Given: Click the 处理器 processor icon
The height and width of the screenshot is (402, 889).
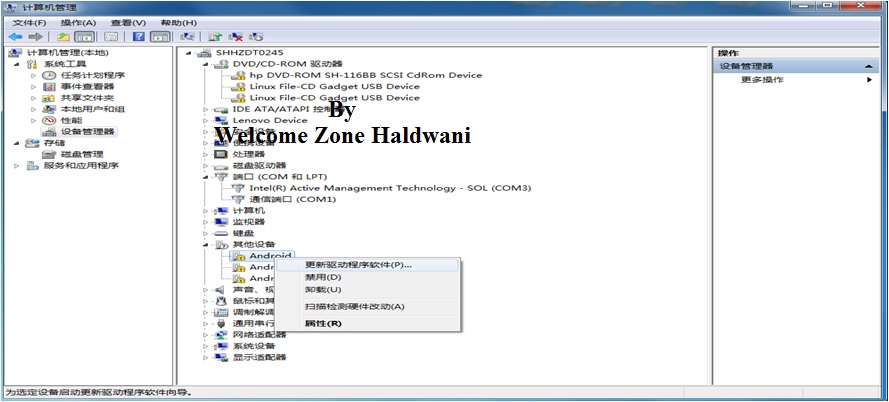Looking at the screenshot, I should [x=221, y=154].
